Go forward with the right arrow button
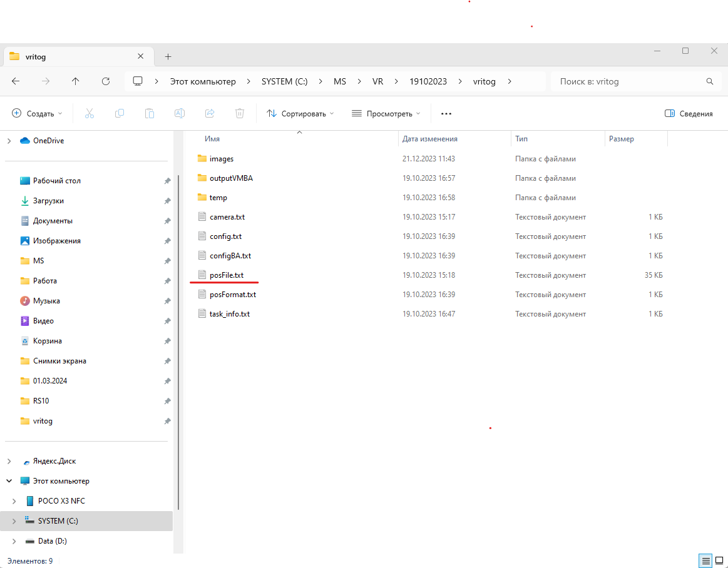Viewport: 728px width, 568px height. coord(46,81)
